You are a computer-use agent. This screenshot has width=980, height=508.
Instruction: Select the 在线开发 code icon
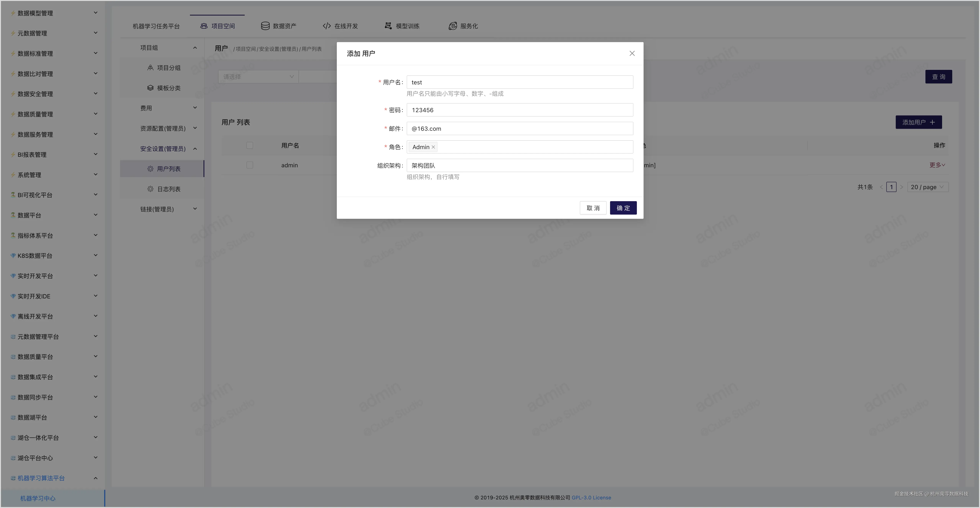326,26
